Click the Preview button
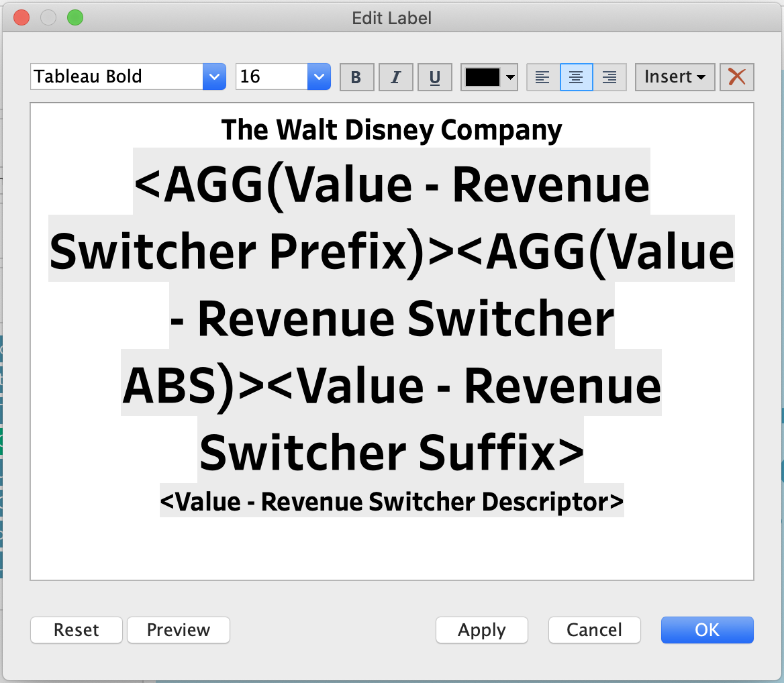 (x=179, y=629)
